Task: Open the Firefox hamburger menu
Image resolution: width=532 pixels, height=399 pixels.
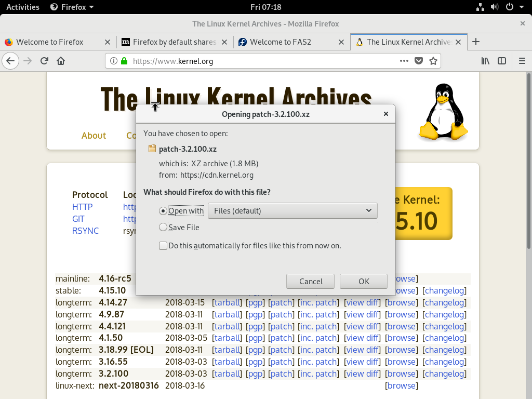Action: click(522, 61)
